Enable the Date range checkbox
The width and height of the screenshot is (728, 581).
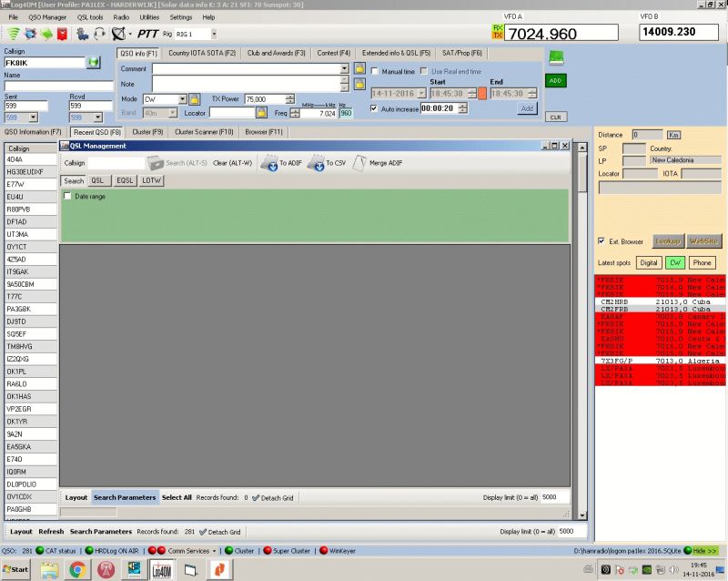pyautogui.click(x=67, y=196)
